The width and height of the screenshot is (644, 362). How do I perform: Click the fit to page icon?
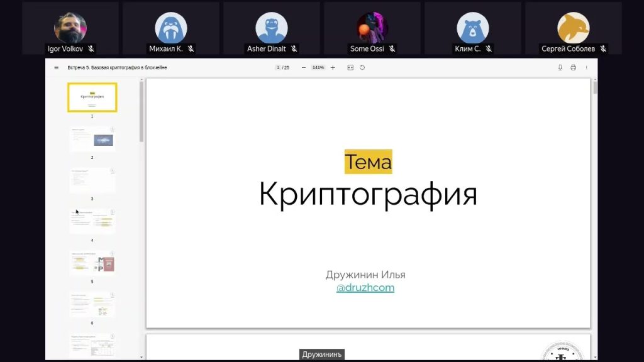click(x=350, y=68)
